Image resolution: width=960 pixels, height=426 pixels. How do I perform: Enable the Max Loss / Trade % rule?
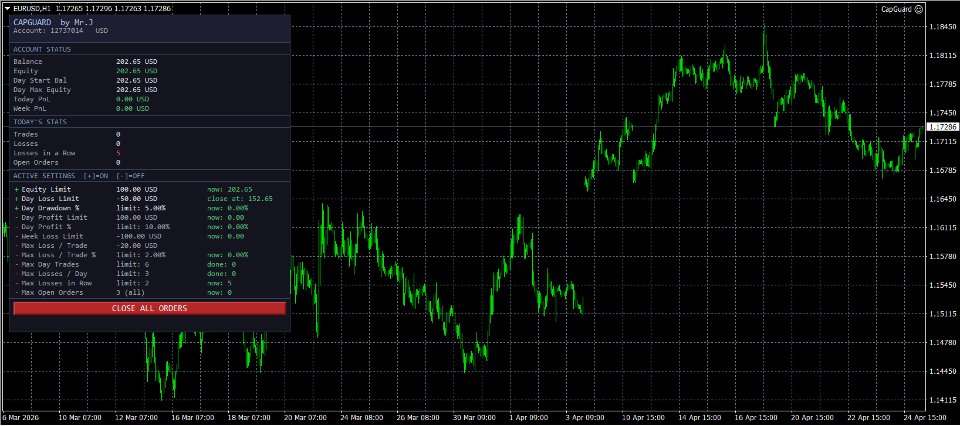click(x=17, y=255)
